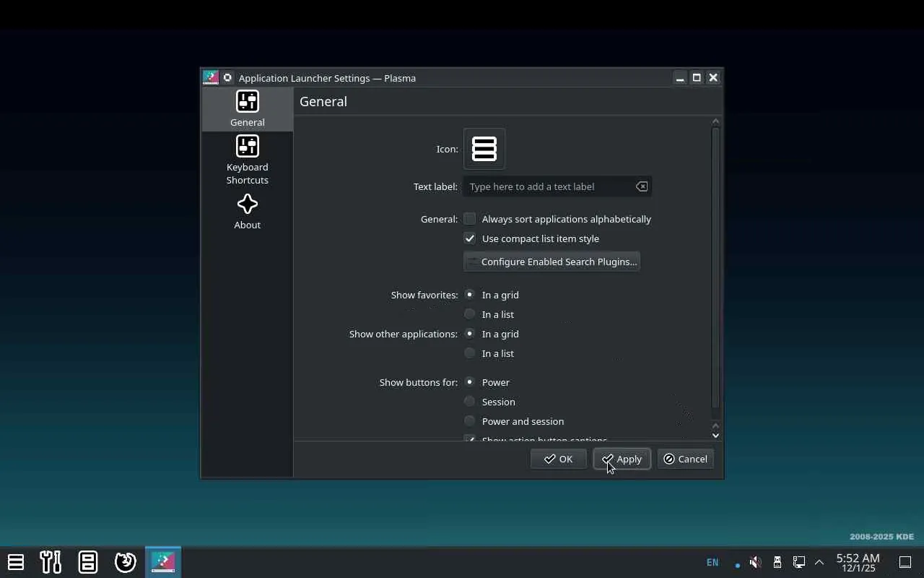Apply the launcher settings
The image size is (924, 578).
click(x=622, y=459)
